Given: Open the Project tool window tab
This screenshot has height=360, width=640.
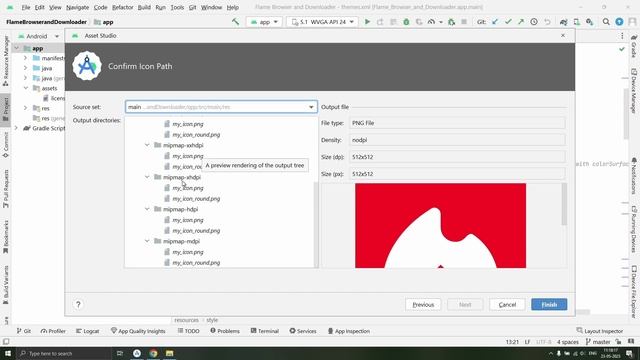Looking at the screenshot, I should (x=6, y=109).
